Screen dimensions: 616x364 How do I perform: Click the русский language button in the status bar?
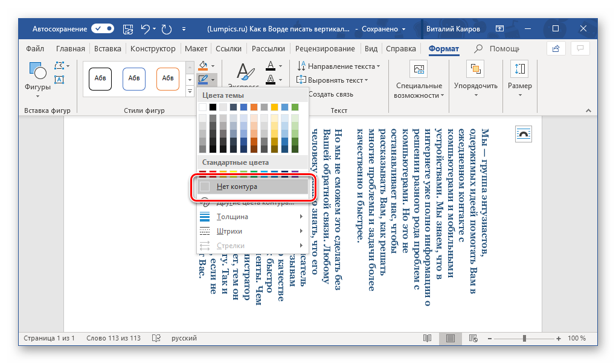point(184,338)
